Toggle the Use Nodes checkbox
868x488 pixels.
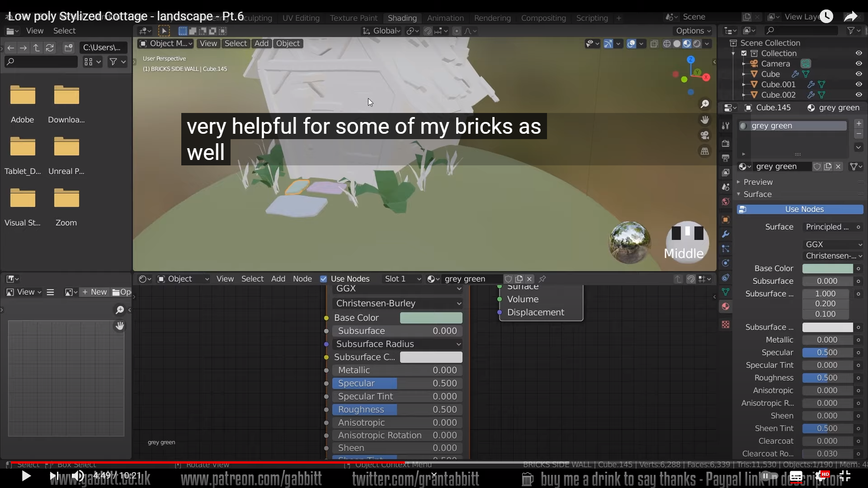click(x=323, y=279)
